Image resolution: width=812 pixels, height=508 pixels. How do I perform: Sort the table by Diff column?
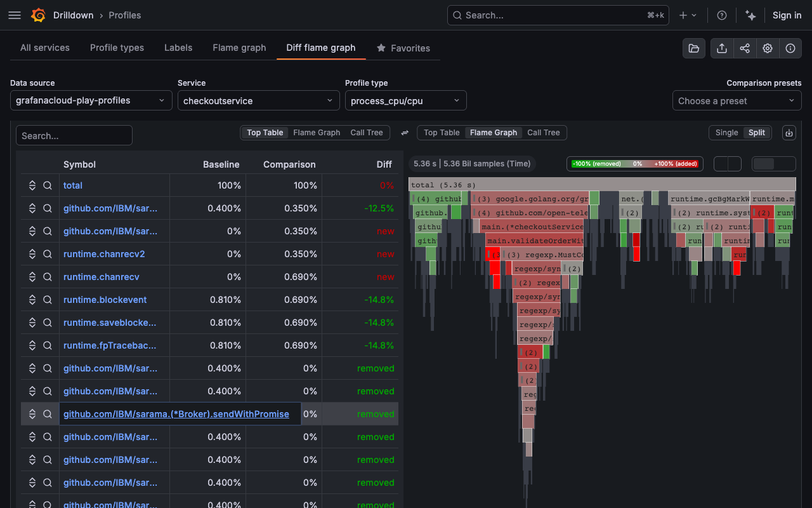384,164
